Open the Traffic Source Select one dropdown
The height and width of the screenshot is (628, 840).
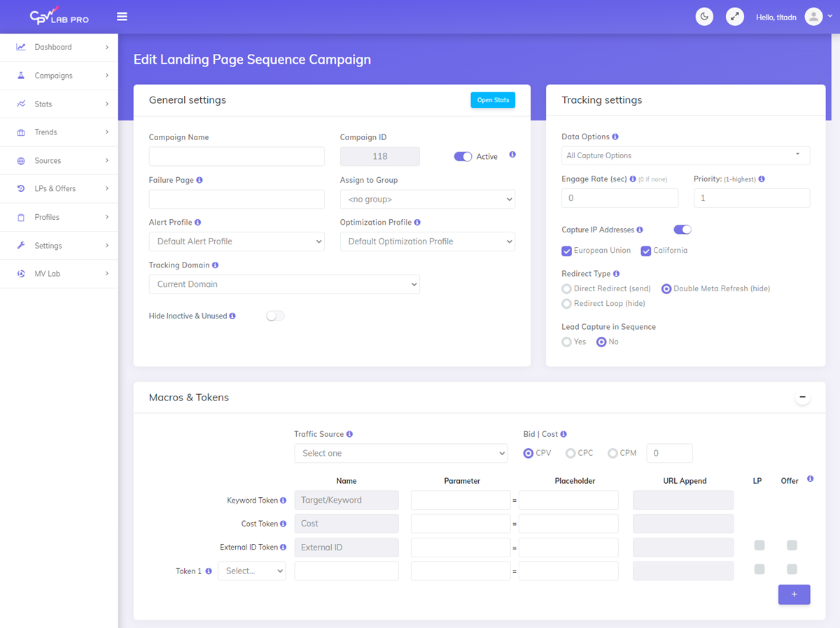point(401,454)
